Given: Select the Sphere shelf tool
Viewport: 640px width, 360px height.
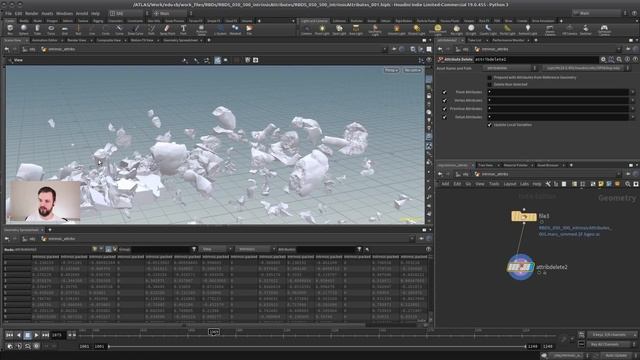Looking at the screenshot, I should [24, 29].
